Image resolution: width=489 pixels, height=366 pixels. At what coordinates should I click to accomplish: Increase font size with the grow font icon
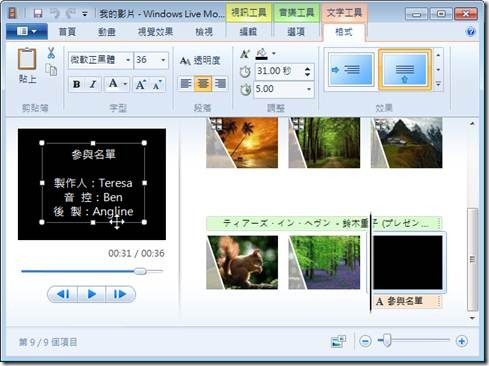[140, 85]
